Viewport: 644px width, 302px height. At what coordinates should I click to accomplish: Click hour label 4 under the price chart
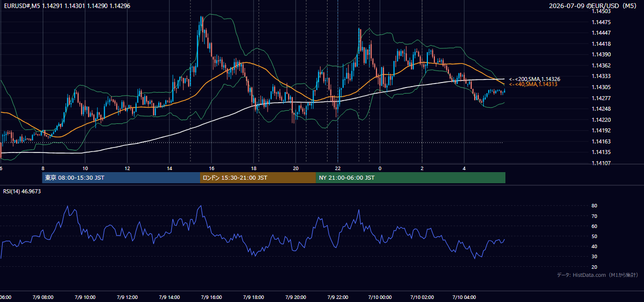(x=464, y=168)
